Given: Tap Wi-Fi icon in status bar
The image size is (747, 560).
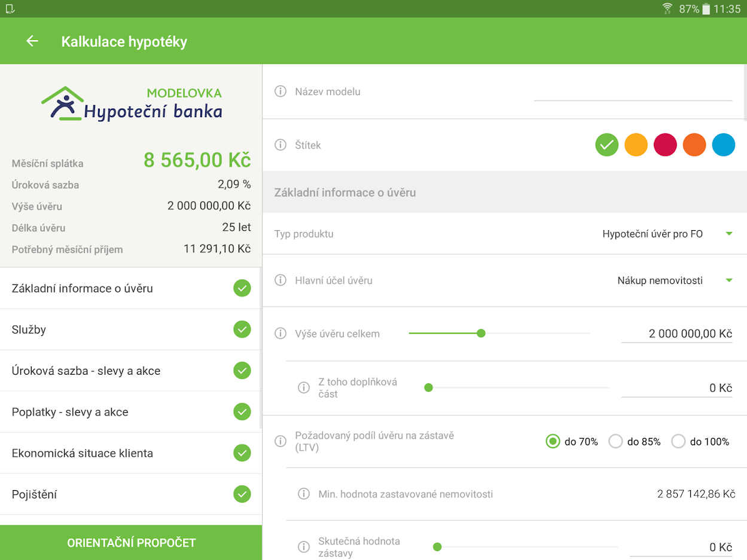Looking at the screenshot, I should point(667,9).
